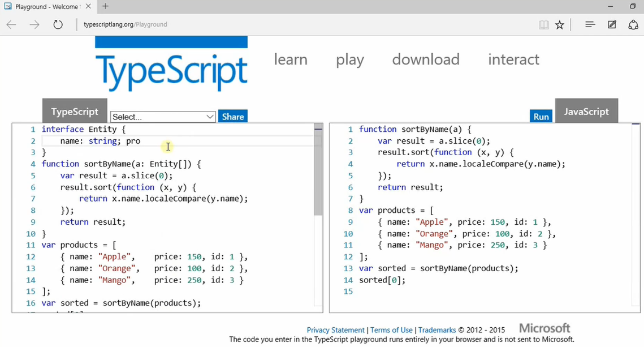The image size is (644, 347).
Task: Open the Privacy Statement link
Action: tap(335, 330)
